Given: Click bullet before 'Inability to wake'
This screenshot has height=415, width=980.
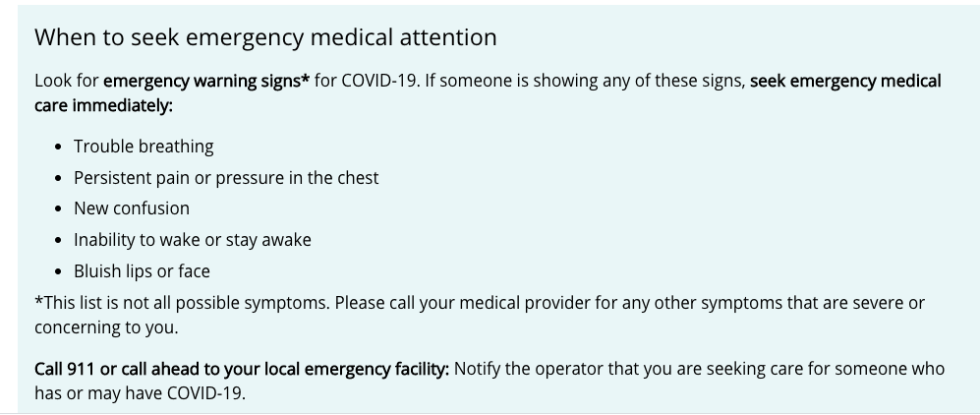Looking at the screenshot, I should click(59, 241).
